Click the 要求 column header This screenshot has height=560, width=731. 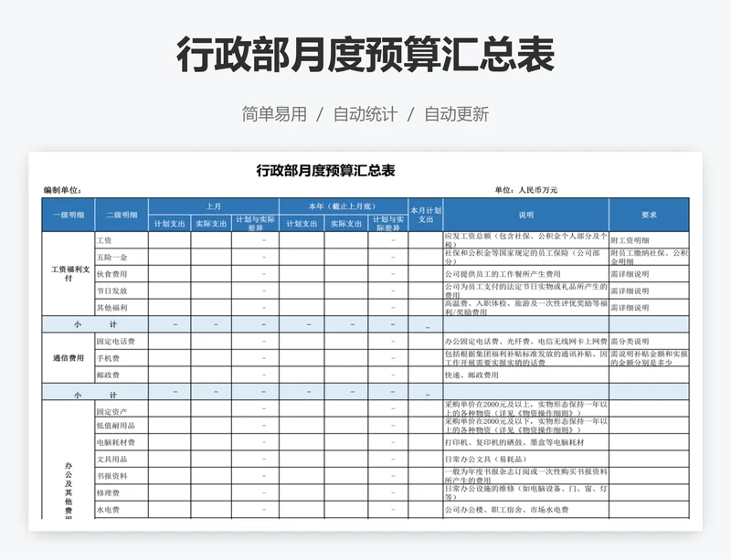(x=649, y=215)
